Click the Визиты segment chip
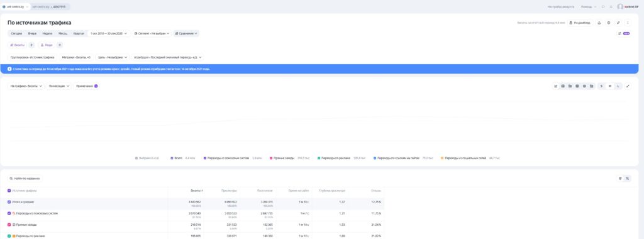644x239 pixels. tap(17, 45)
